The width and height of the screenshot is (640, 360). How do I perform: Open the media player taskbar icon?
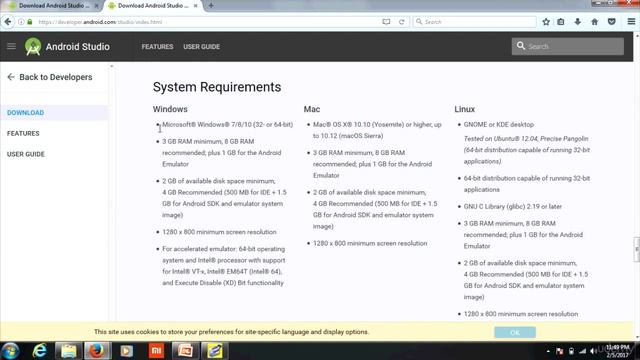point(127,351)
